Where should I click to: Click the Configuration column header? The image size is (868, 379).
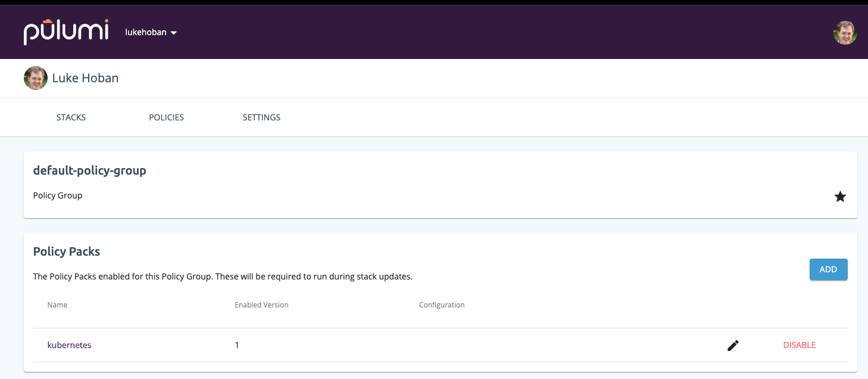[442, 305]
